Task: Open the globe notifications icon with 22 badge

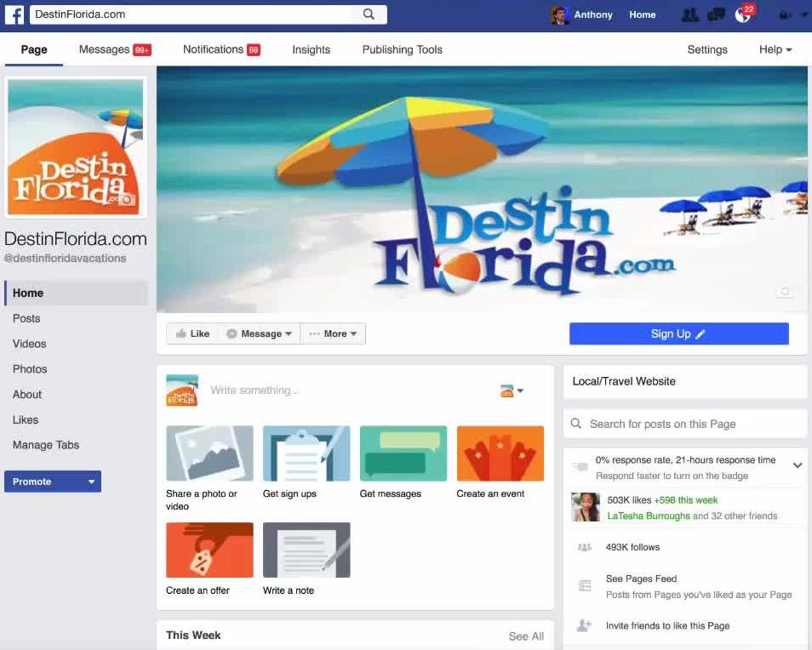Action: pyautogui.click(x=742, y=15)
